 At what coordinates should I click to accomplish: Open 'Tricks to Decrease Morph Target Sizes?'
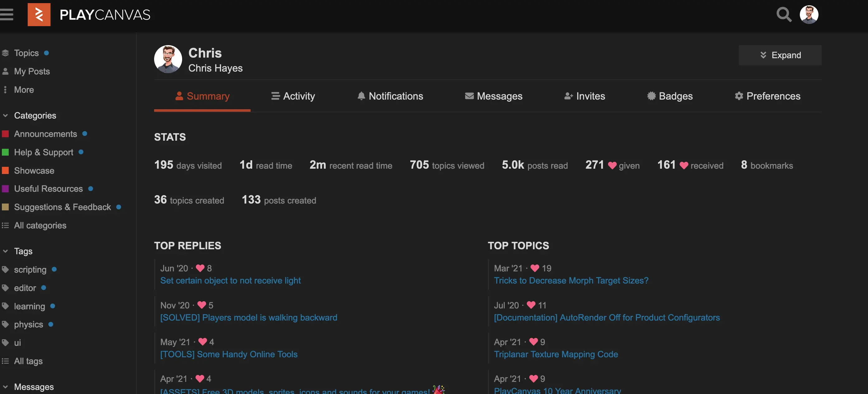click(x=571, y=280)
